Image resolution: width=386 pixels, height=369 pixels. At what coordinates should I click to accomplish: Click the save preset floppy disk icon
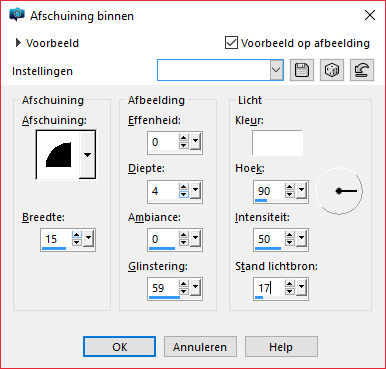tap(302, 70)
